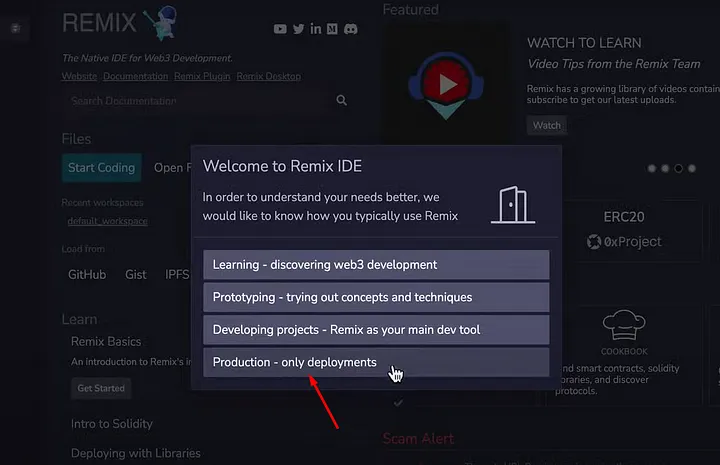Click the Scam Alert heading
This screenshot has height=465, width=720.
[x=418, y=439]
